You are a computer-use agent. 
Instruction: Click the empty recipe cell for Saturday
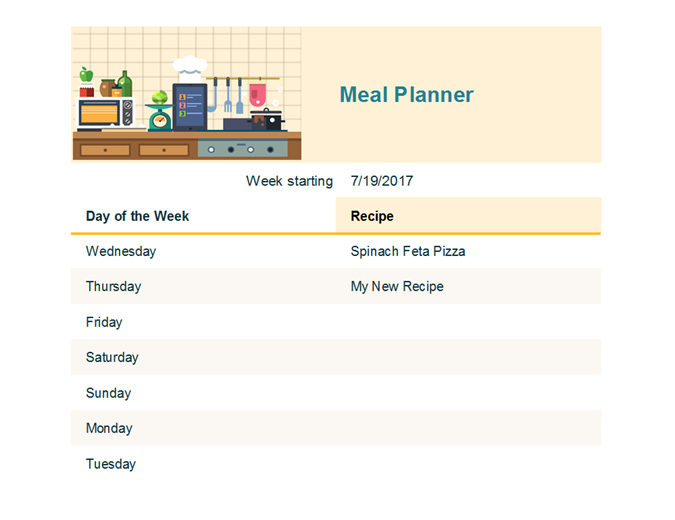[x=468, y=357]
